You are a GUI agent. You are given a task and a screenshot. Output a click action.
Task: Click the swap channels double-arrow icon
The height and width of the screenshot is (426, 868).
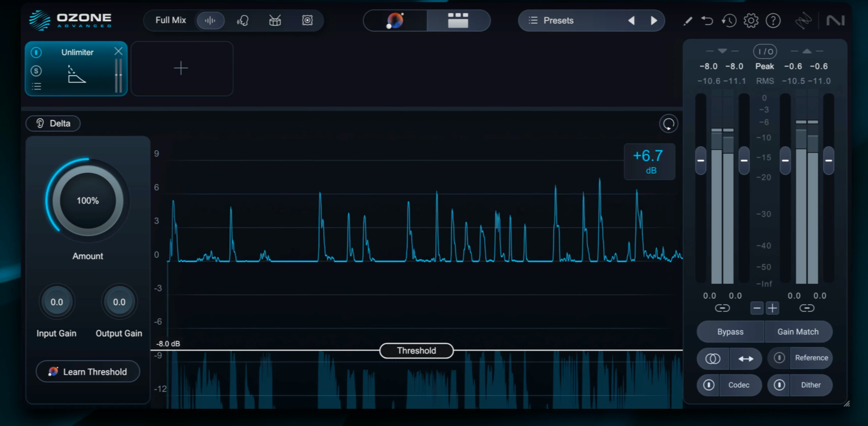746,359
